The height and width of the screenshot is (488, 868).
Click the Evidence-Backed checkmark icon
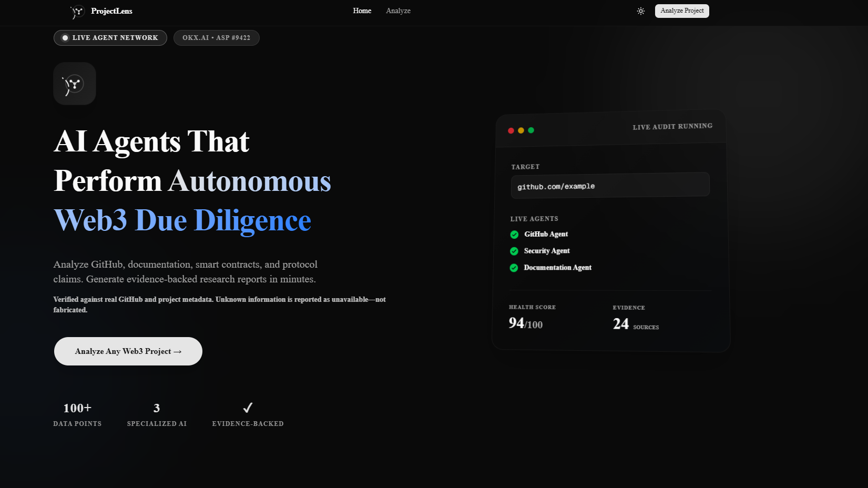tap(248, 408)
